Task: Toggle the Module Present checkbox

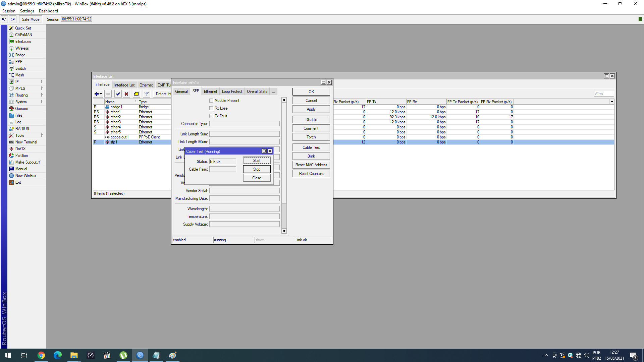Action: 211,101
